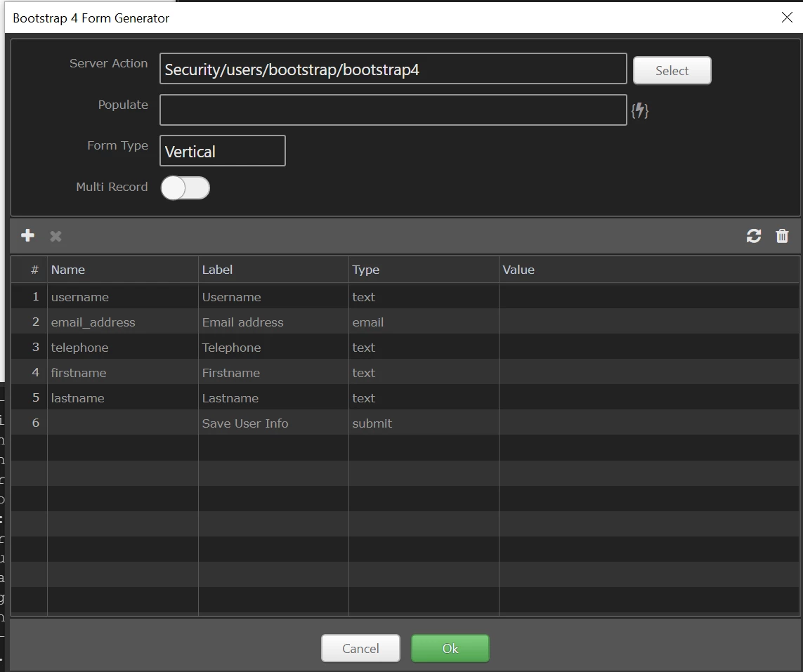The height and width of the screenshot is (672, 803).
Task: Select the 'firstname' name cell
Action: (x=122, y=373)
